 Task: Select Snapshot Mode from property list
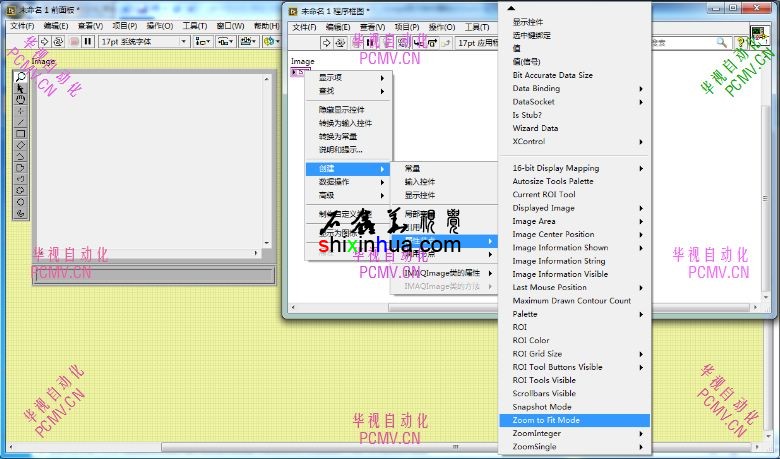(x=541, y=407)
